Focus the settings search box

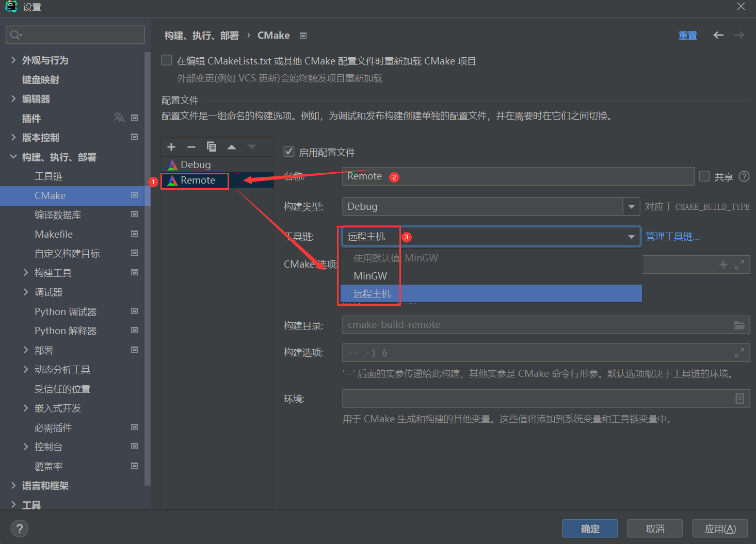click(75, 35)
